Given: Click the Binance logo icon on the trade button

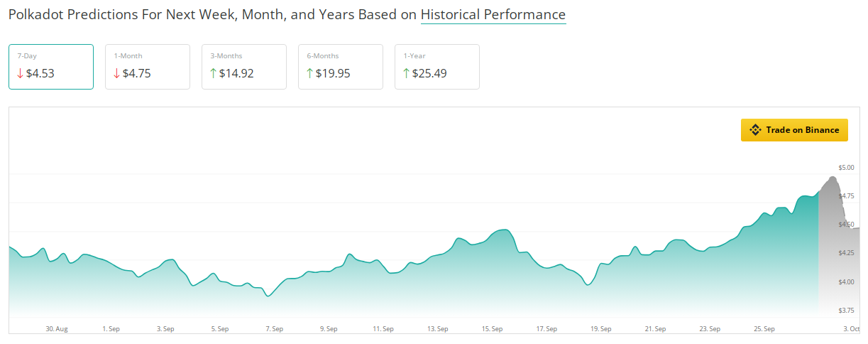Looking at the screenshot, I should pos(755,130).
